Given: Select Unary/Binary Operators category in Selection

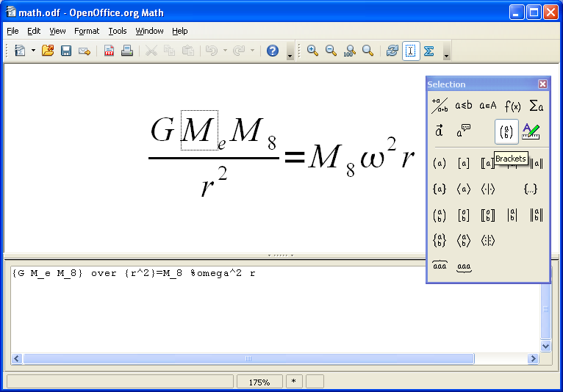Looking at the screenshot, I should click(x=440, y=106).
